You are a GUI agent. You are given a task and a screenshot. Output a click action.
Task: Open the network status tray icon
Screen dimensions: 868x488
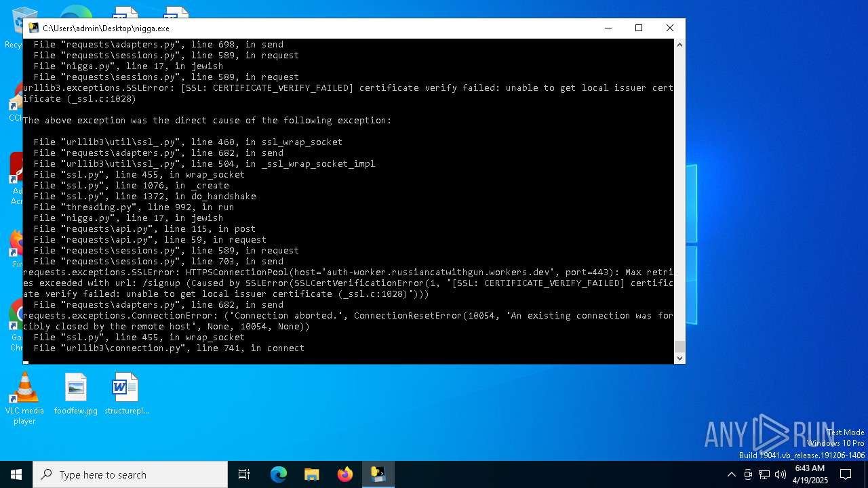coord(764,474)
